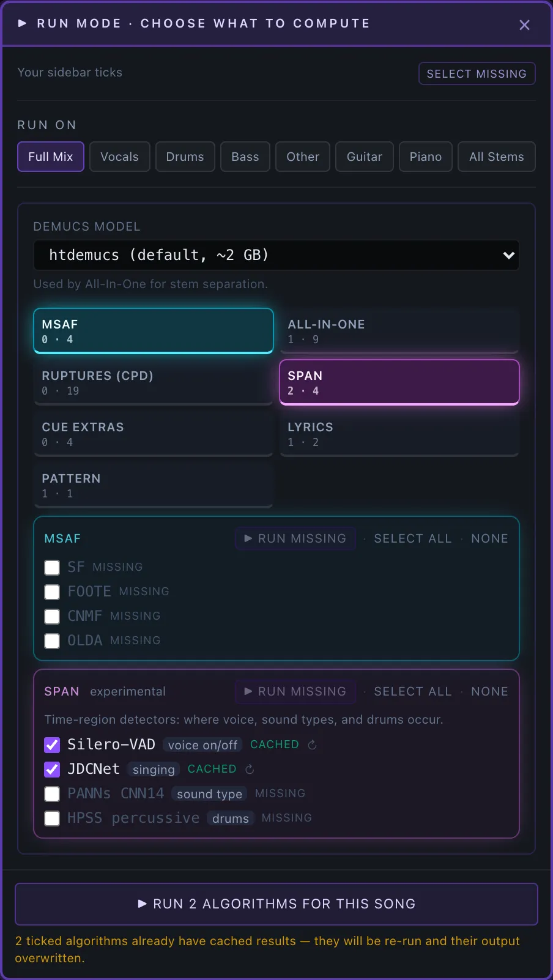
Task: Select the Vocals stem
Action: coord(119,157)
